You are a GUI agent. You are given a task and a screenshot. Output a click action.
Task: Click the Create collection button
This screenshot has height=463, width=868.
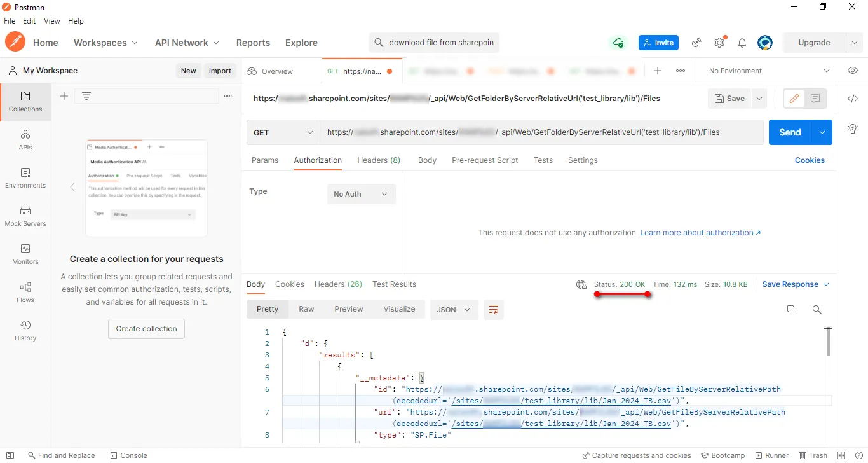tap(146, 329)
